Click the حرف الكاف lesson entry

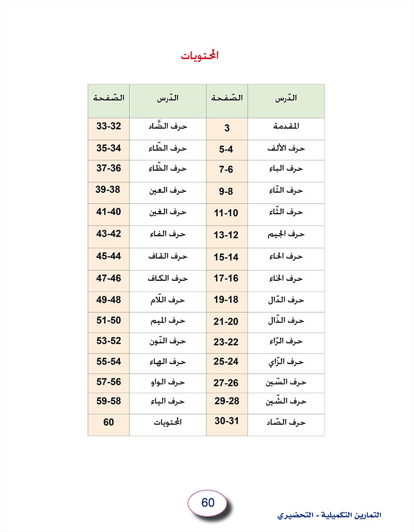(x=168, y=278)
